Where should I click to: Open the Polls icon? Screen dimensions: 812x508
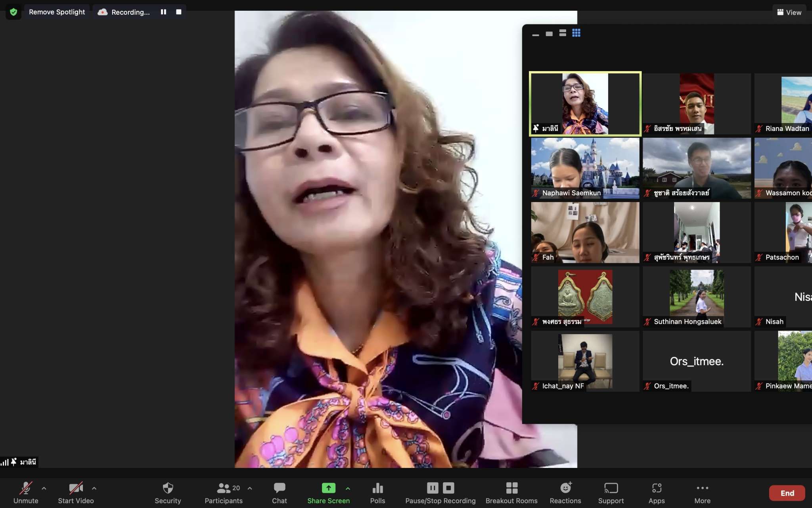tap(377, 488)
